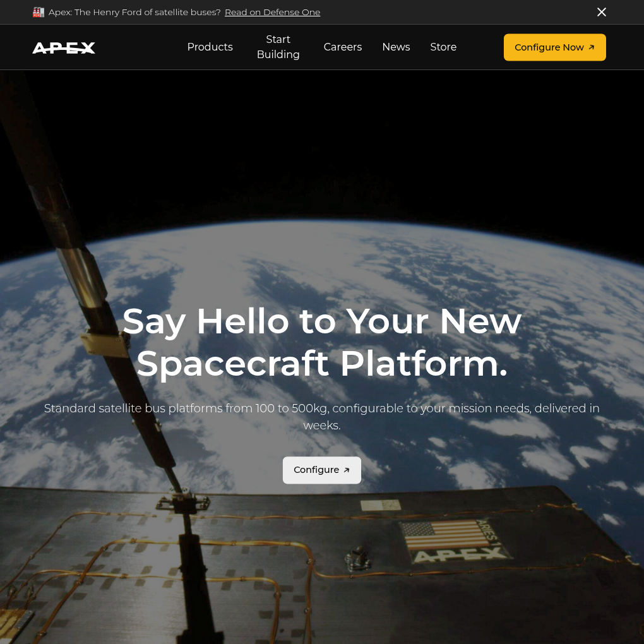Navigate to Start Building
The image size is (644, 644).
(x=278, y=47)
